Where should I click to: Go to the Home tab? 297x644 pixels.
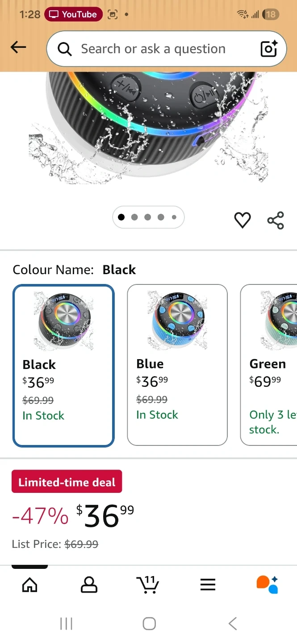[30, 585]
